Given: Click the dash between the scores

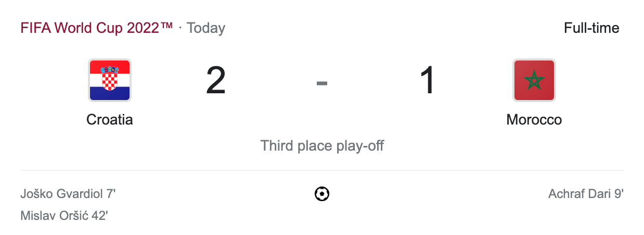Looking at the screenshot, I should (322, 82).
